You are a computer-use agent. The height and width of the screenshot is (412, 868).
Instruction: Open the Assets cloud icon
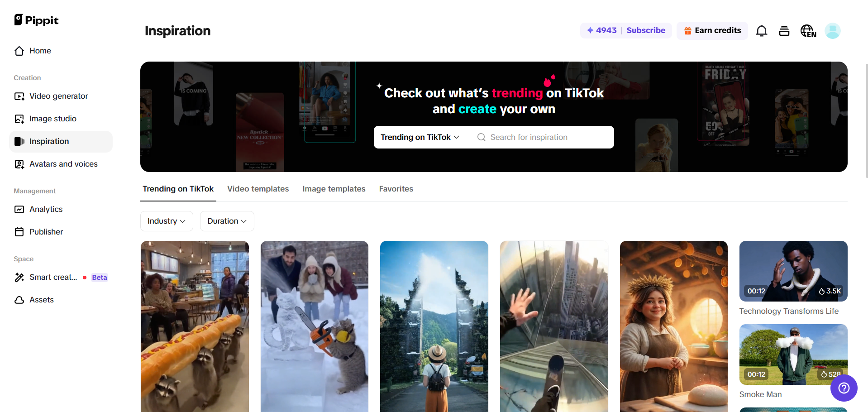[19, 300]
